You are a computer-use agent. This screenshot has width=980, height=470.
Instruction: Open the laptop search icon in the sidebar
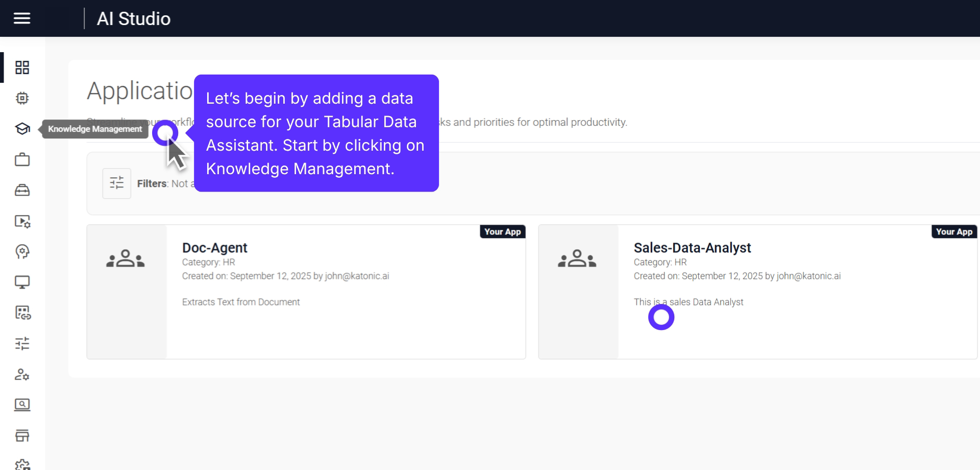point(22,405)
